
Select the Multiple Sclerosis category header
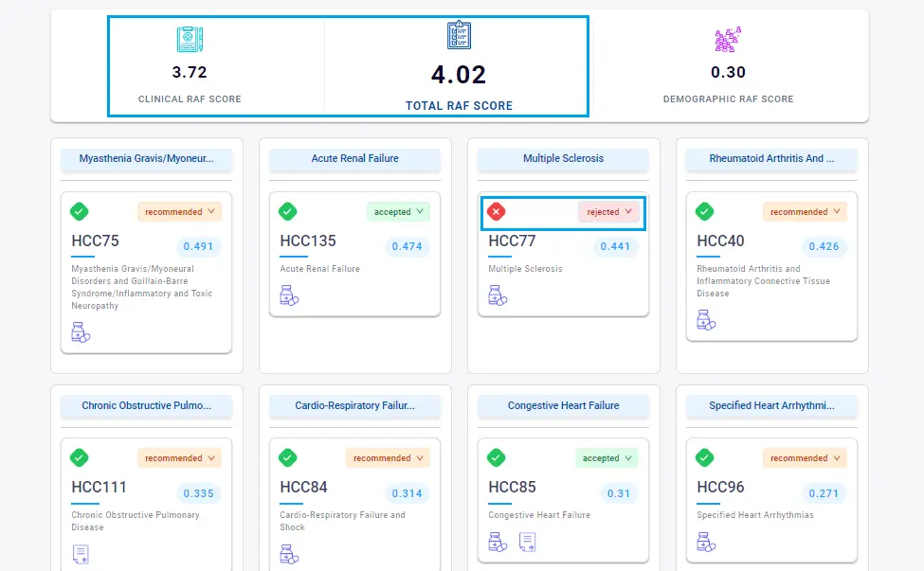tap(563, 158)
